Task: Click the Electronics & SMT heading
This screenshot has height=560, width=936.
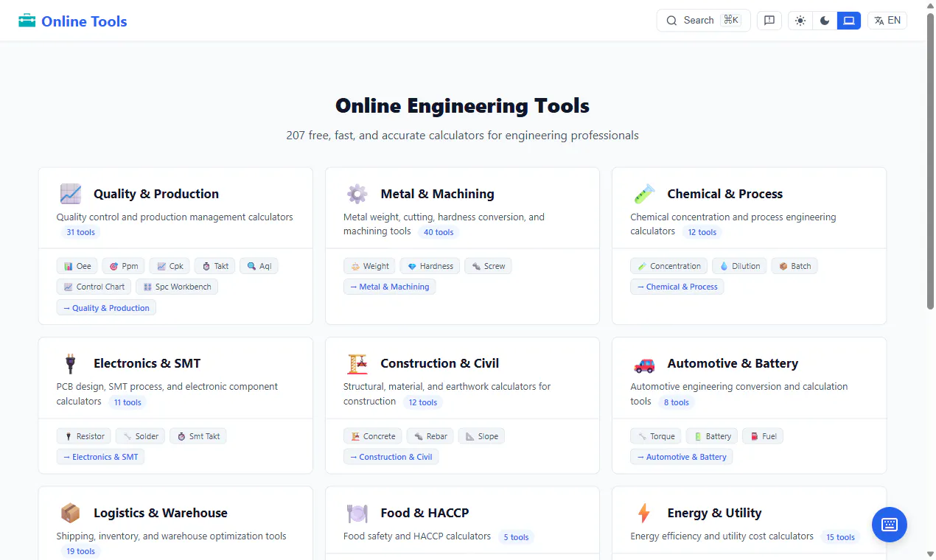Action: [147, 363]
